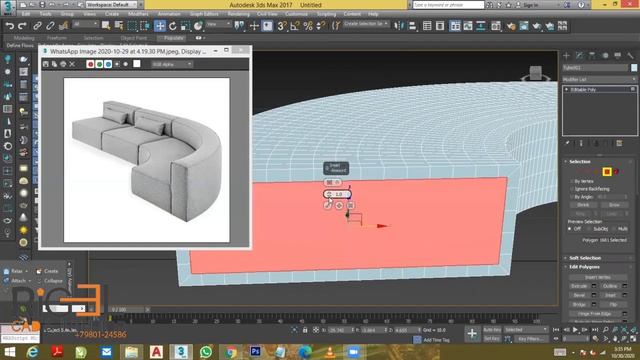Viewport: 640px width, 360px height.
Task: Click the selection lock toggle in status bar
Action: coord(305,330)
